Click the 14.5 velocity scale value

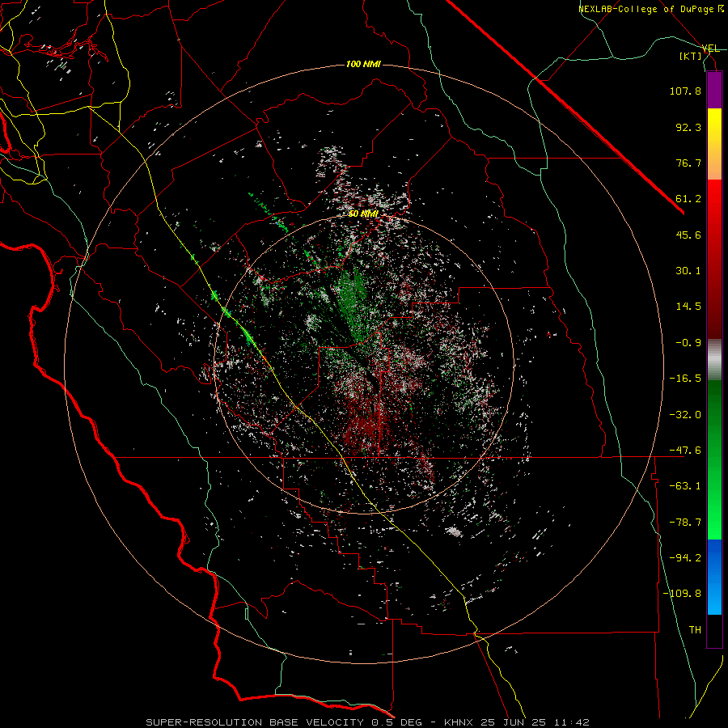pyautogui.click(x=688, y=307)
